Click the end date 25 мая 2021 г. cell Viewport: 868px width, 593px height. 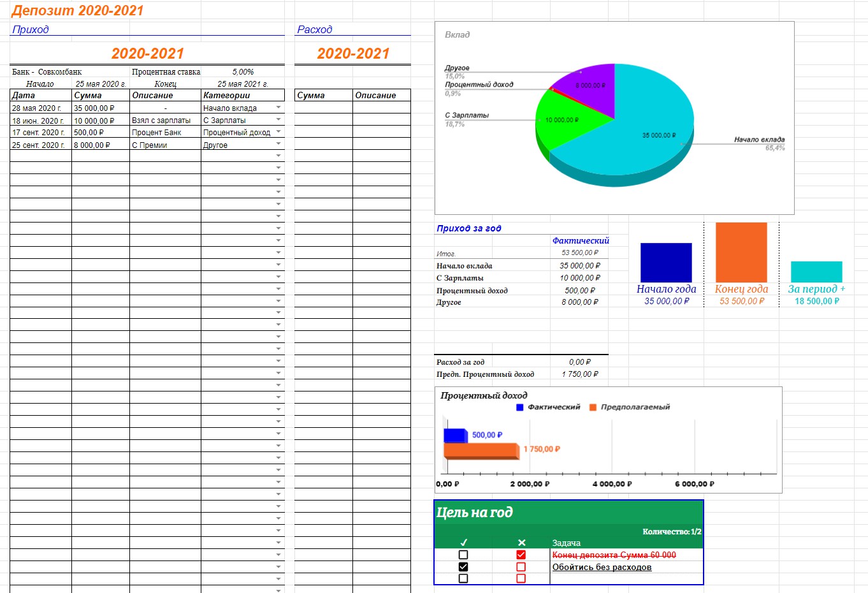point(243,84)
